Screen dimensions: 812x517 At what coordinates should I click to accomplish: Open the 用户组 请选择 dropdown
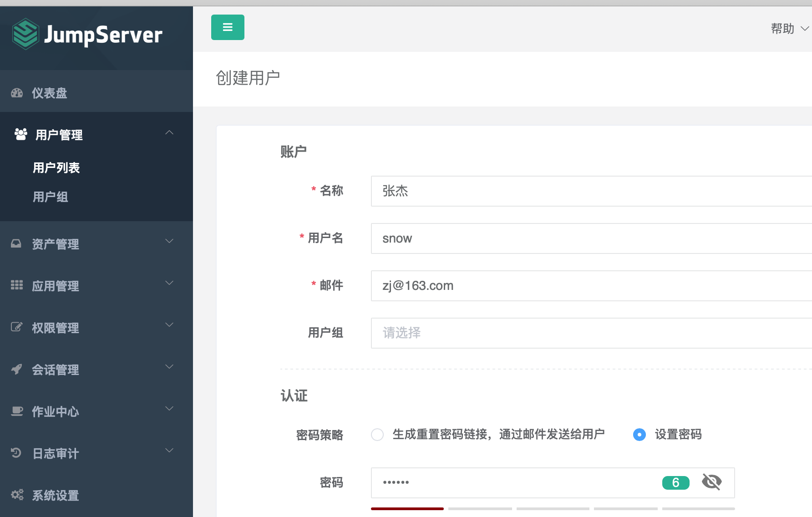point(591,333)
